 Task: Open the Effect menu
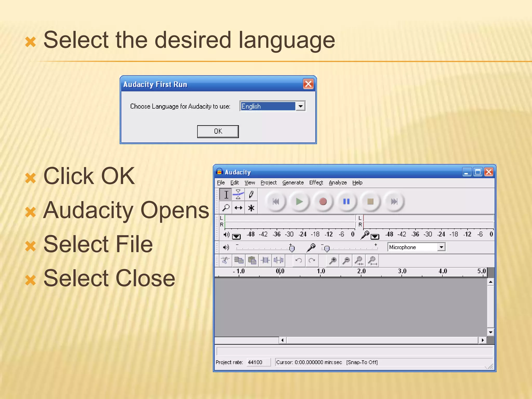pos(316,183)
